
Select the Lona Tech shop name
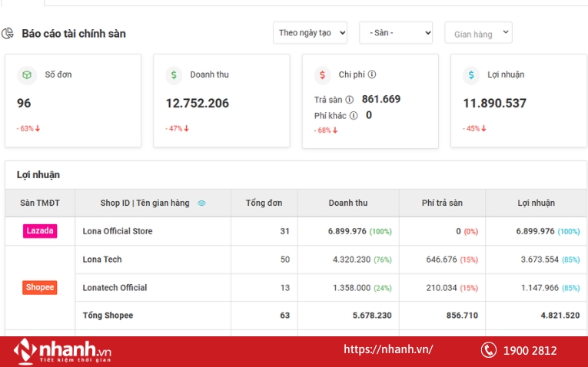coord(102,260)
